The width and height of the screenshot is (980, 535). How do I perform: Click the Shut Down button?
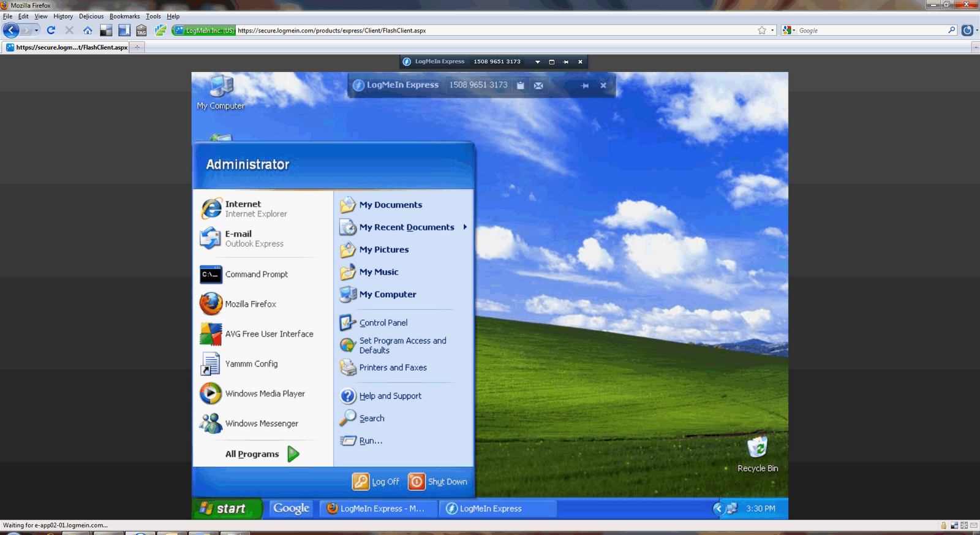click(437, 482)
